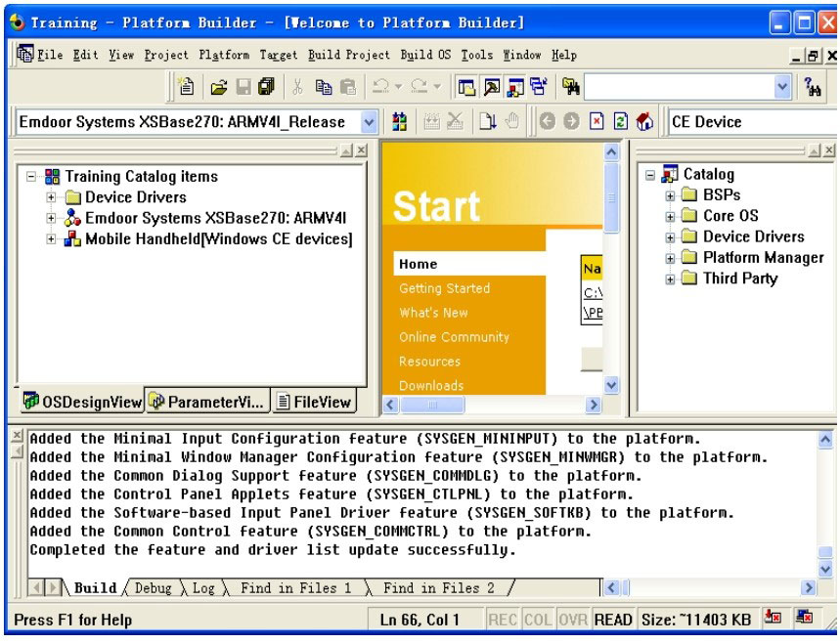Click the output pane vertical scroll-down arrow
840x643 pixels.
pos(825,569)
